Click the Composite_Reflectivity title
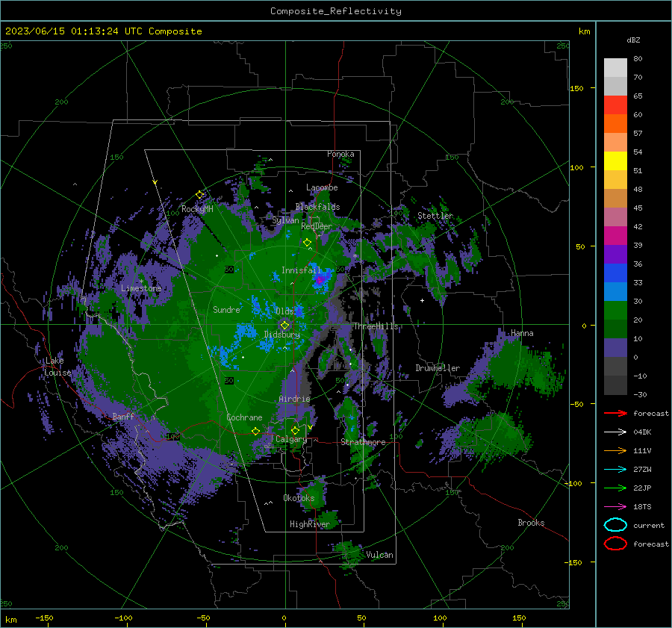The width and height of the screenshot is (672, 628). 336,11
